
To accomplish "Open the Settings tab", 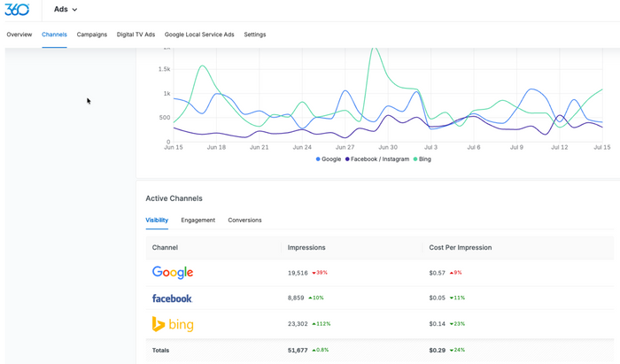I will (x=255, y=35).
